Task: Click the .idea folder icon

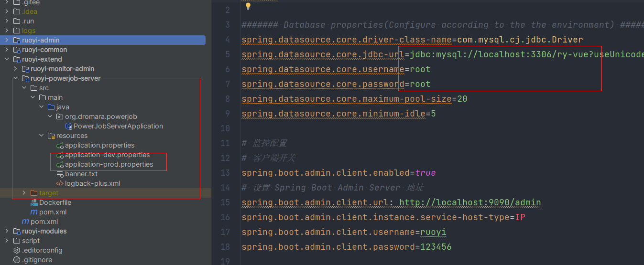Action: [x=17, y=11]
